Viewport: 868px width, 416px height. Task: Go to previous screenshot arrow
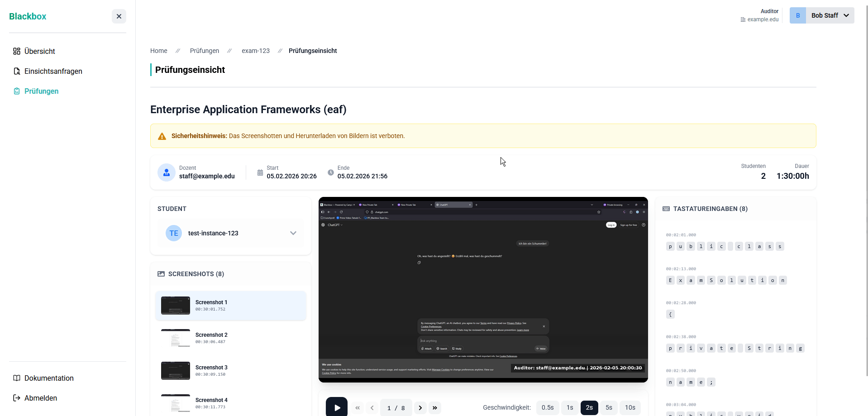tap(372, 408)
